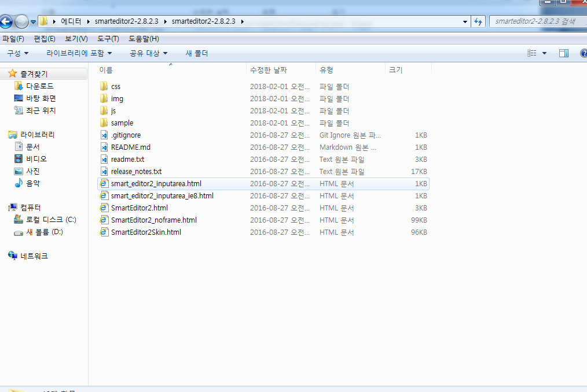Select 라이브러리 in the navigation pane

[x=38, y=135]
